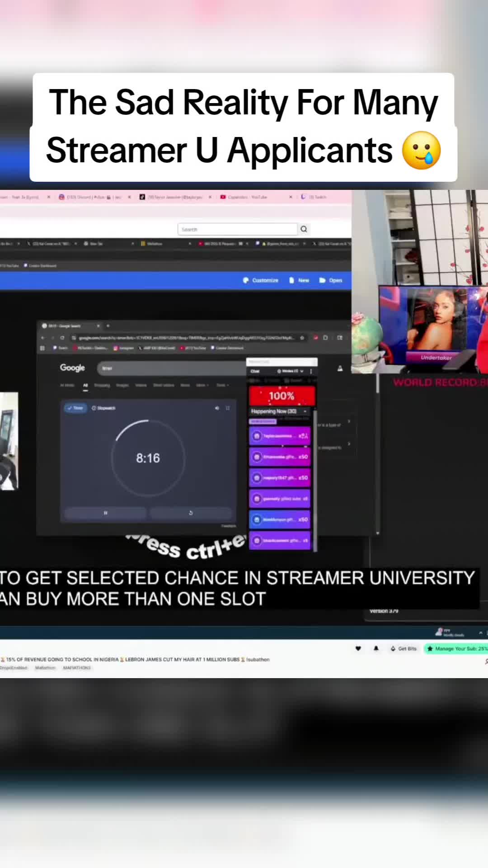The image size is (488, 868).
Task: Focus the white Search input field
Action: 237,229
